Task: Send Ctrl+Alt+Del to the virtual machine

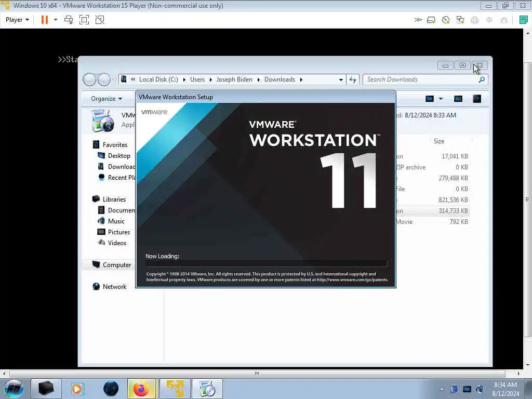Action: click(x=69, y=20)
